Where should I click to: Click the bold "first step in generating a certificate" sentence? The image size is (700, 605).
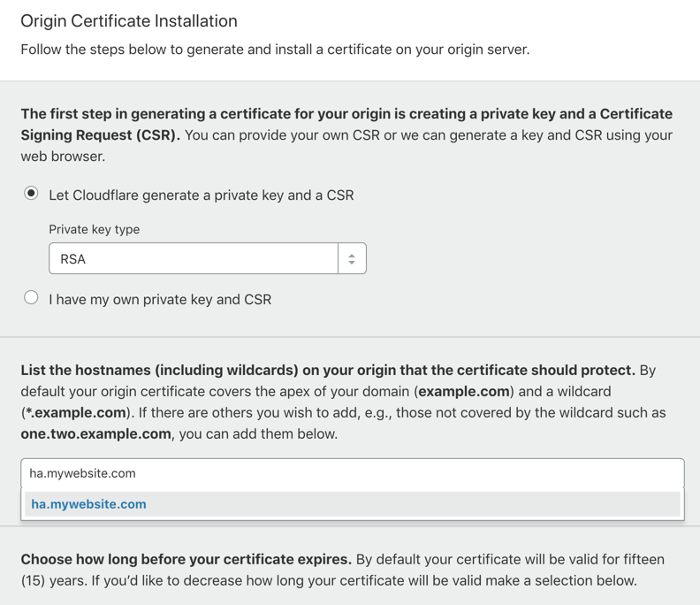click(x=346, y=124)
